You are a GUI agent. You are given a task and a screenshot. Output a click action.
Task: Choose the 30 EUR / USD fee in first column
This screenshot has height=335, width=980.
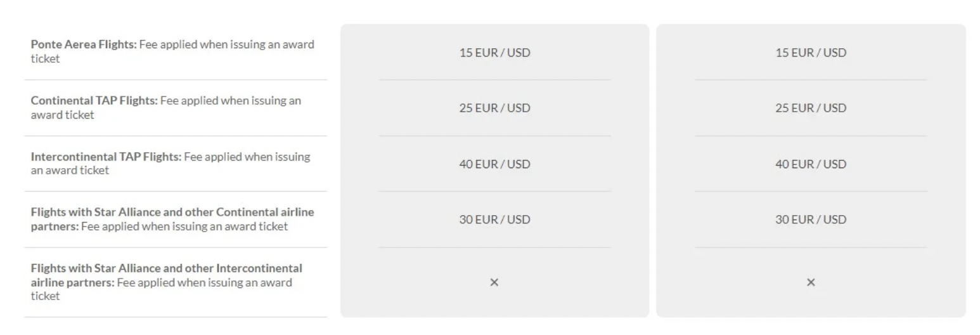(494, 220)
